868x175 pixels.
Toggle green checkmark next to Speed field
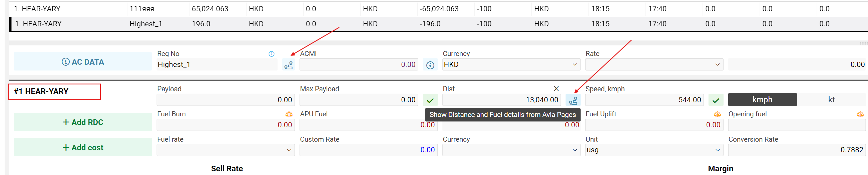(x=716, y=100)
